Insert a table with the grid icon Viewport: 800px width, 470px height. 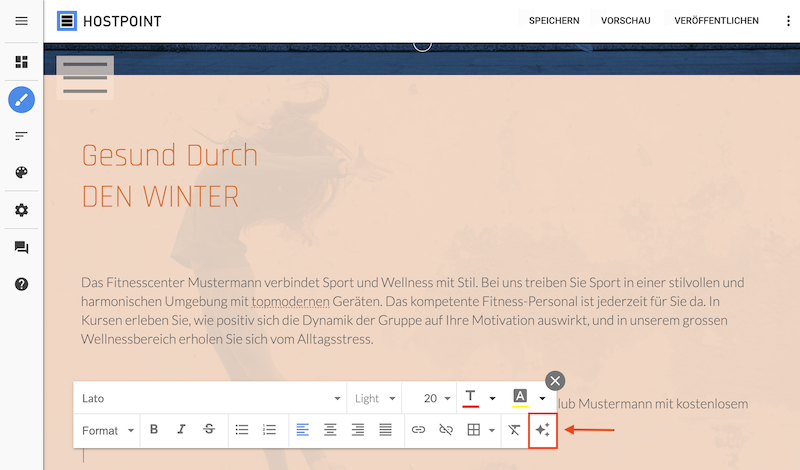pos(473,430)
